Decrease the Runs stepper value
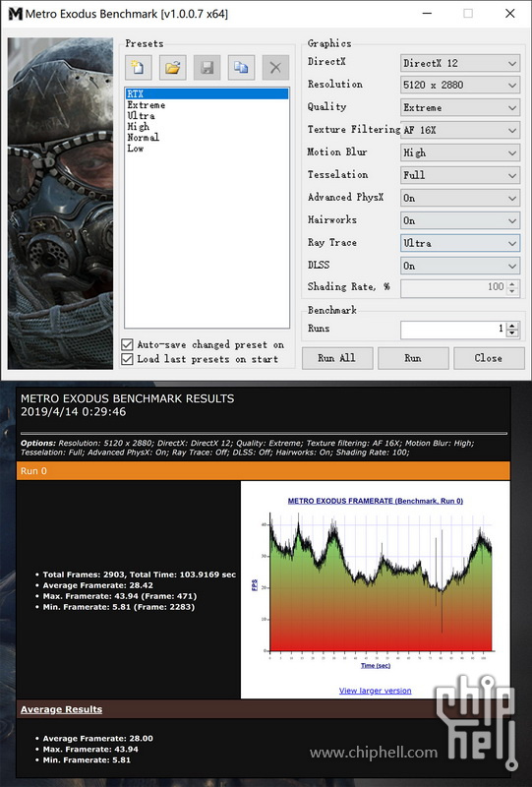 coord(512,333)
